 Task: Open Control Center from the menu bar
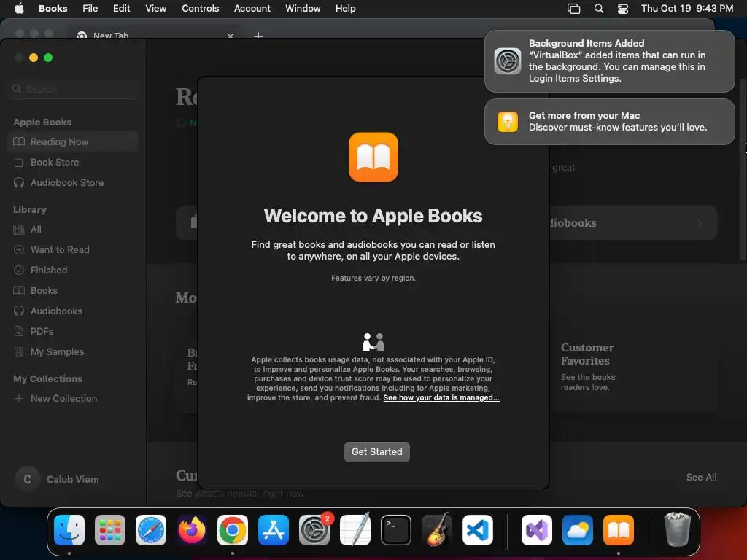(623, 9)
